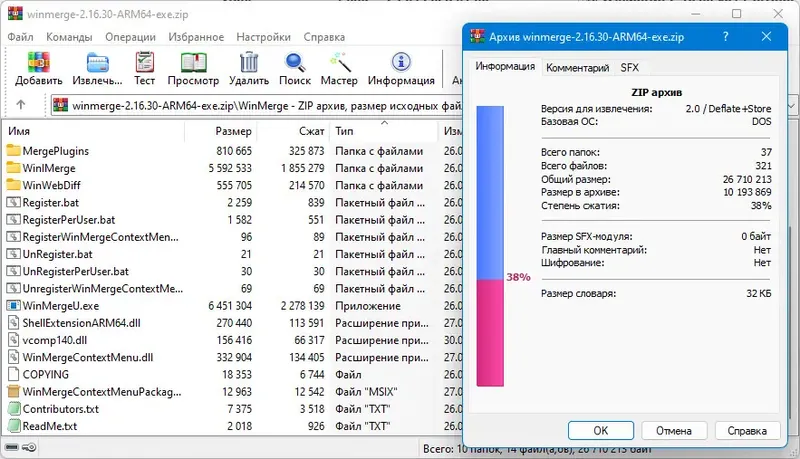Click the Приложение type cell
The image size is (800, 459).
click(368, 305)
